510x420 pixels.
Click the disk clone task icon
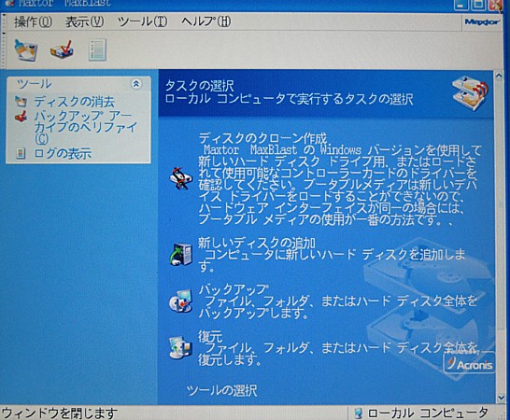(181, 178)
